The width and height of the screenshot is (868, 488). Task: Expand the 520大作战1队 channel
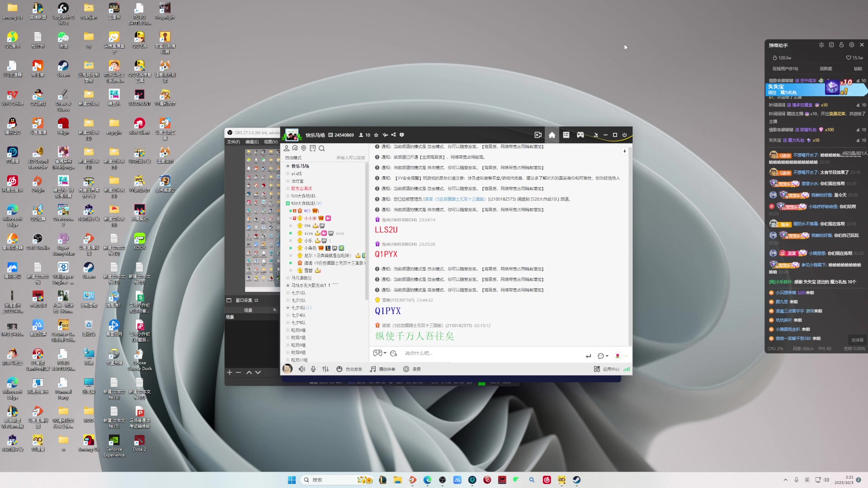288,196
